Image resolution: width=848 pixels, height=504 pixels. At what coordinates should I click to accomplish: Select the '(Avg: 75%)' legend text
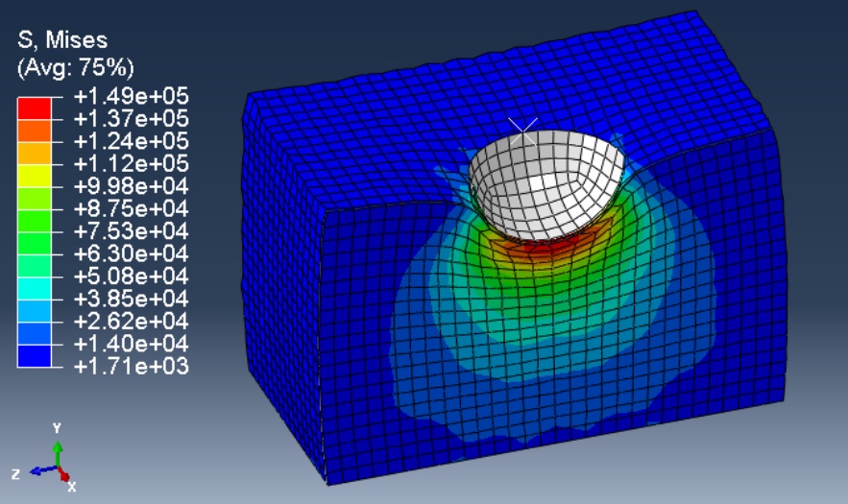[76, 67]
